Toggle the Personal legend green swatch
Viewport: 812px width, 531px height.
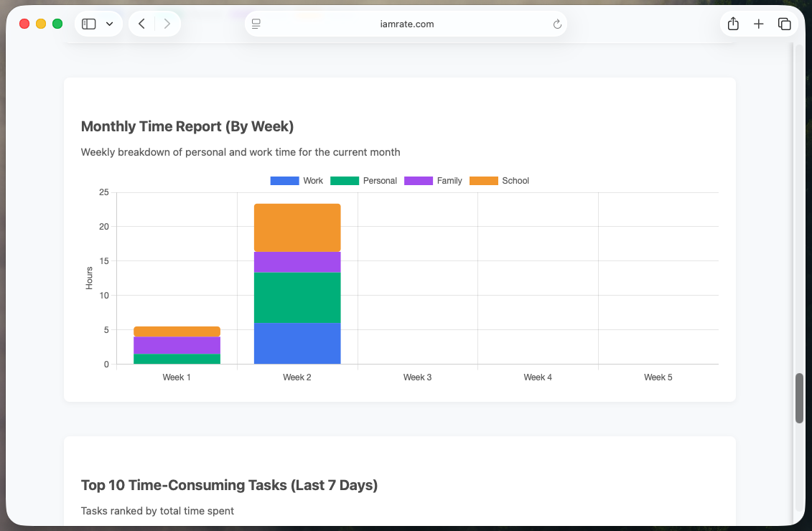point(345,181)
